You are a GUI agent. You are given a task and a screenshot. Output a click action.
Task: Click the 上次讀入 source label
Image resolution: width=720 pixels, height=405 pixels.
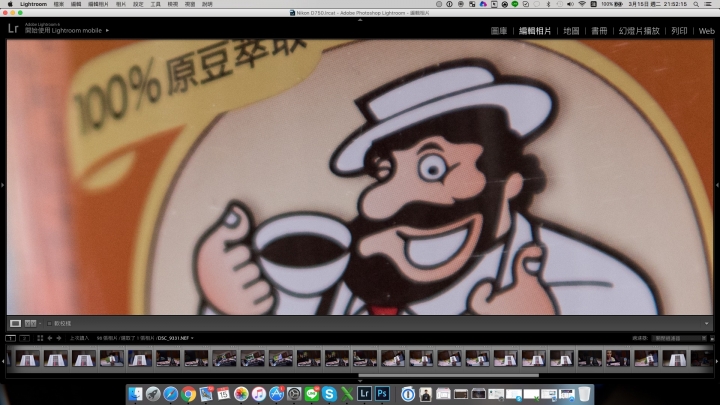[x=79, y=338]
